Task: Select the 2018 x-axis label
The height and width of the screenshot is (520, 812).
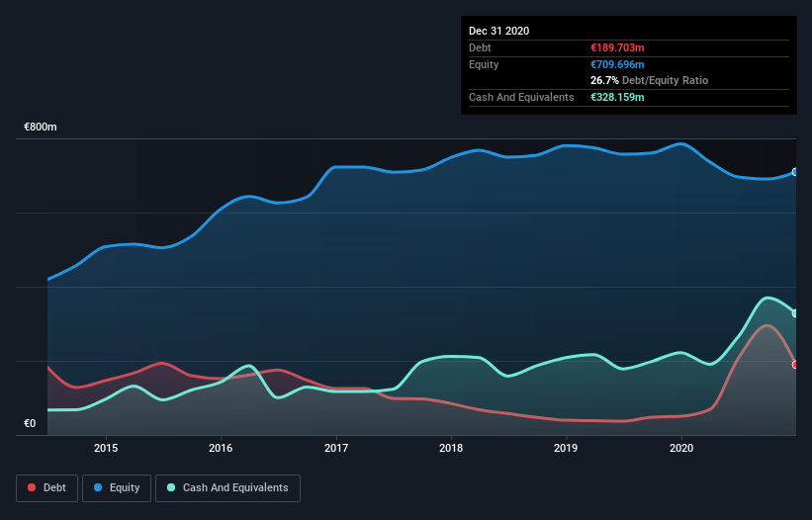Action: (451, 448)
